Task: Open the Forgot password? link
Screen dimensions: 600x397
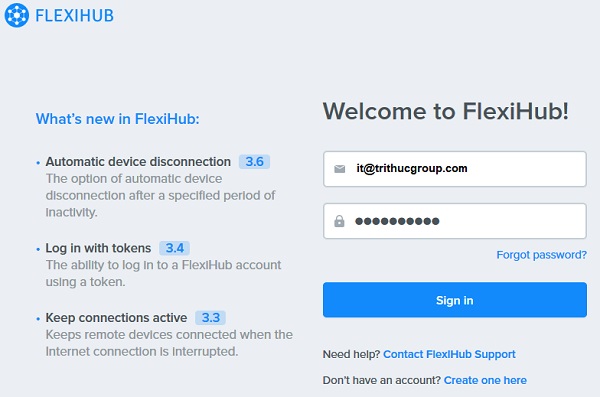Action: [541, 255]
